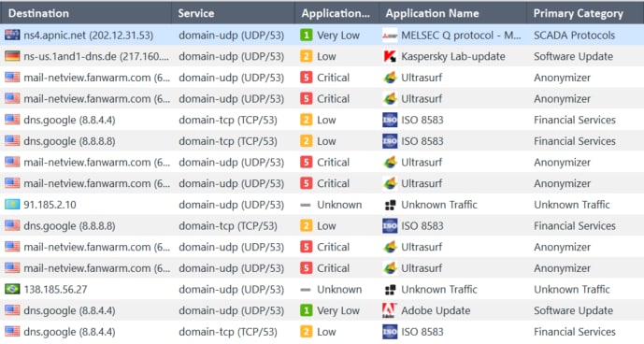This screenshot has height=344, width=644.
Task: Click the Low risk text in the Kaspersky row
Action: [326, 56]
